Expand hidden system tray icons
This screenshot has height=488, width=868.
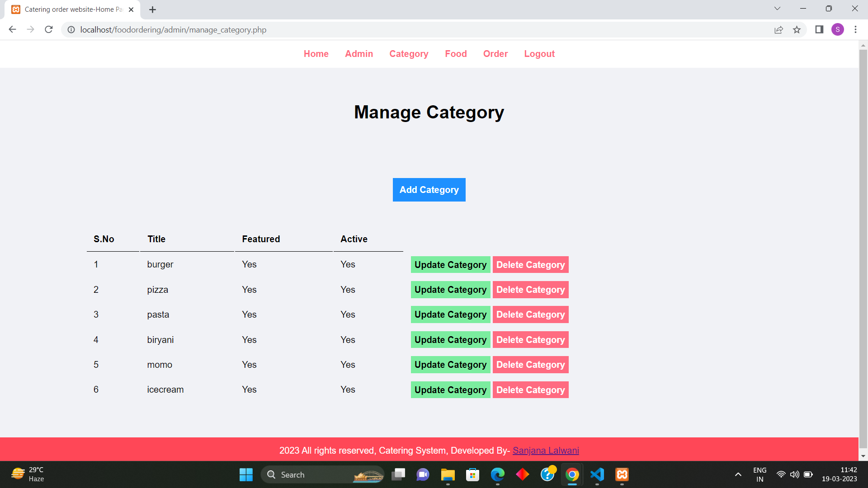(x=738, y=474)
